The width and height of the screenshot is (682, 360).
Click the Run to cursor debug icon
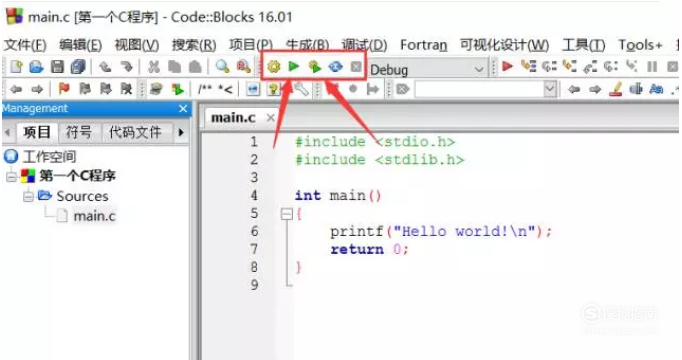(528, 66)
